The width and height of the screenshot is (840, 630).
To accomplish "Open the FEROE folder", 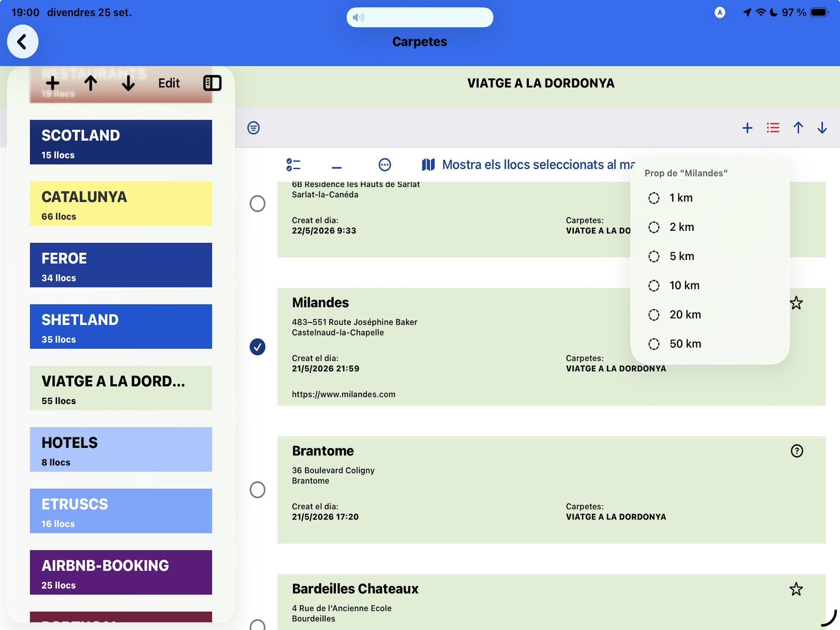I will click(x=121, y=265).
